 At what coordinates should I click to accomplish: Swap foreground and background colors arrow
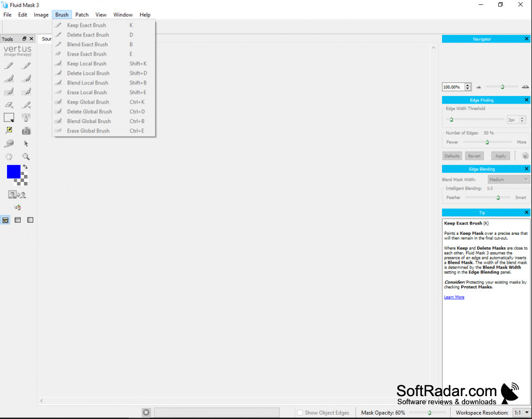point(25,167)
